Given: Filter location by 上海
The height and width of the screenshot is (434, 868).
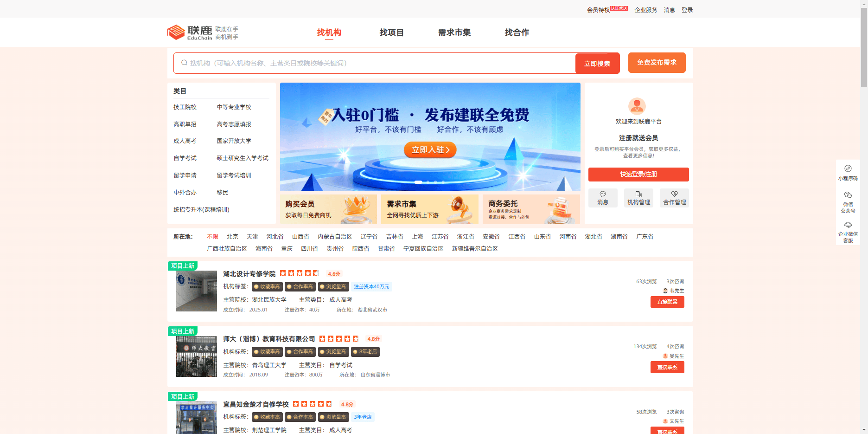Looking at the screenshot, I should (x=417, y=237).
